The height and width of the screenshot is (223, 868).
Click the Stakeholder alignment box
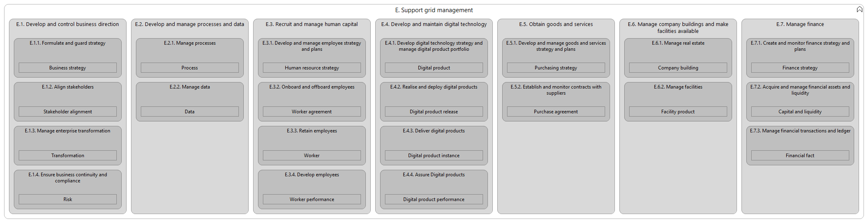pos(68,112)
